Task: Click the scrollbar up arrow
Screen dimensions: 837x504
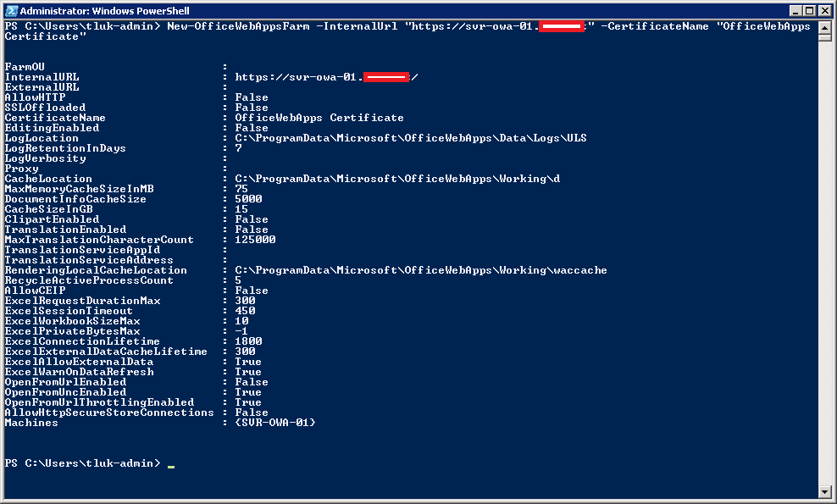Action: point(826,26)
